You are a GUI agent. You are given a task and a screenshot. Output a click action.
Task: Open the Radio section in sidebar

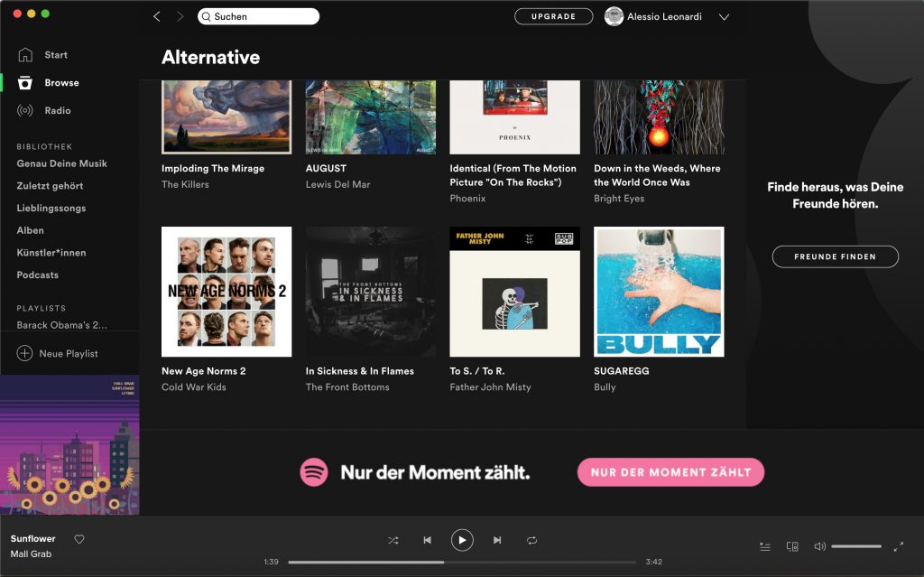click(x=58, y=110)
